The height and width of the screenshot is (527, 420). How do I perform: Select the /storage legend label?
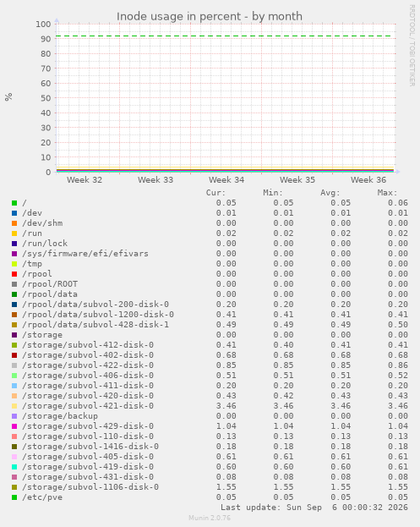(x=42, y=335)
